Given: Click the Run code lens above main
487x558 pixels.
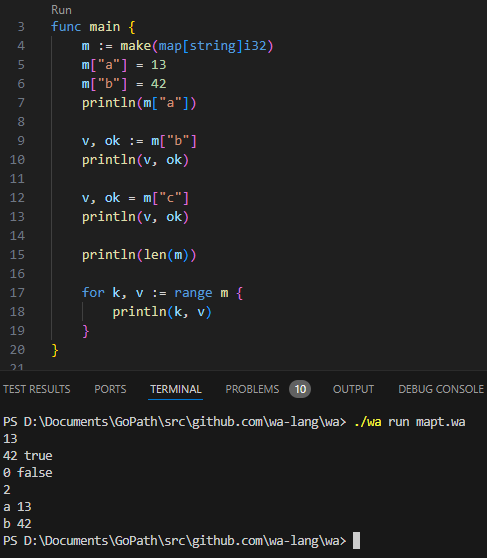Looking at the screenshot, I should [x=61, y=10].
